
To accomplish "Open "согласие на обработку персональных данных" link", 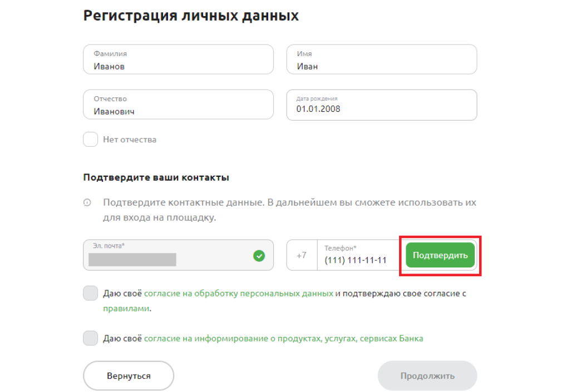I will 239,293.
